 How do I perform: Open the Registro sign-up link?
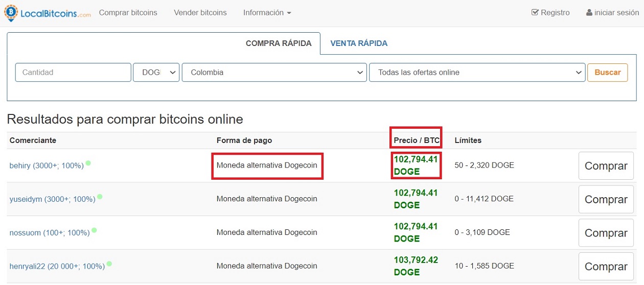click(x=550, y=13)
